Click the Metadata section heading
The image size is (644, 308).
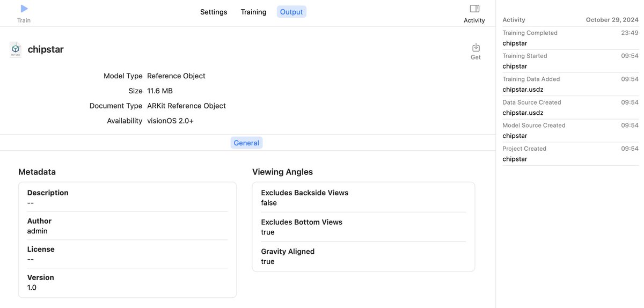tap(37, 172)
